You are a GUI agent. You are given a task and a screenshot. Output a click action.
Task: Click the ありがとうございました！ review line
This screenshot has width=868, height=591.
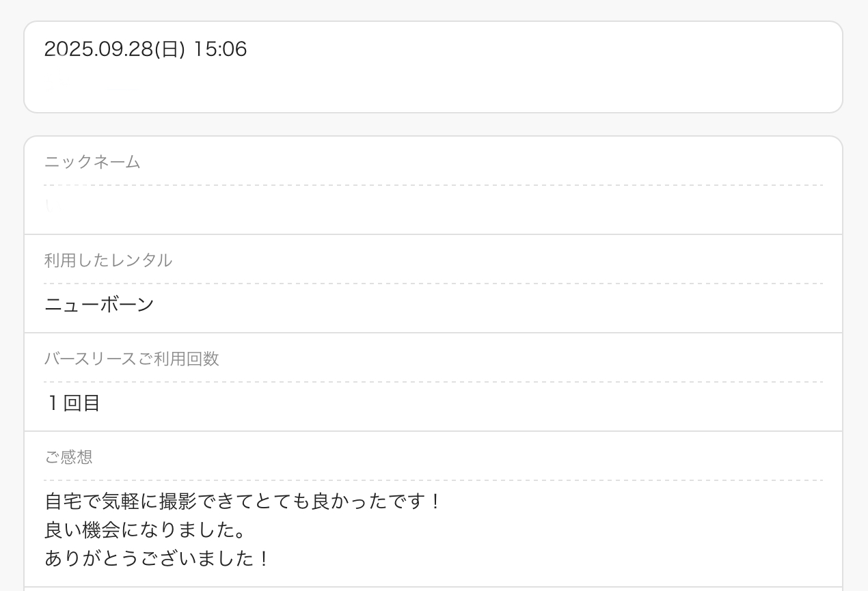point(158,559)
